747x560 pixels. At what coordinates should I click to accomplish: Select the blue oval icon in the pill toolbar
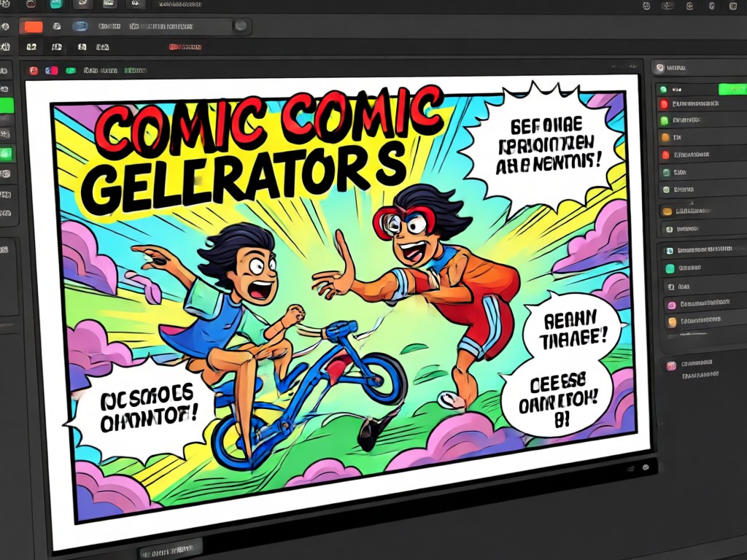pos(80,26)
